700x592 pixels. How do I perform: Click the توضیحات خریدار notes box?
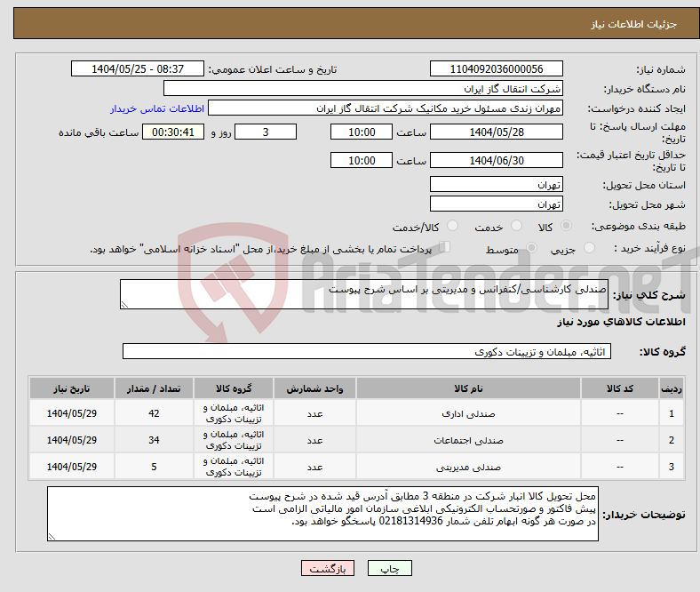pos(323,514)
